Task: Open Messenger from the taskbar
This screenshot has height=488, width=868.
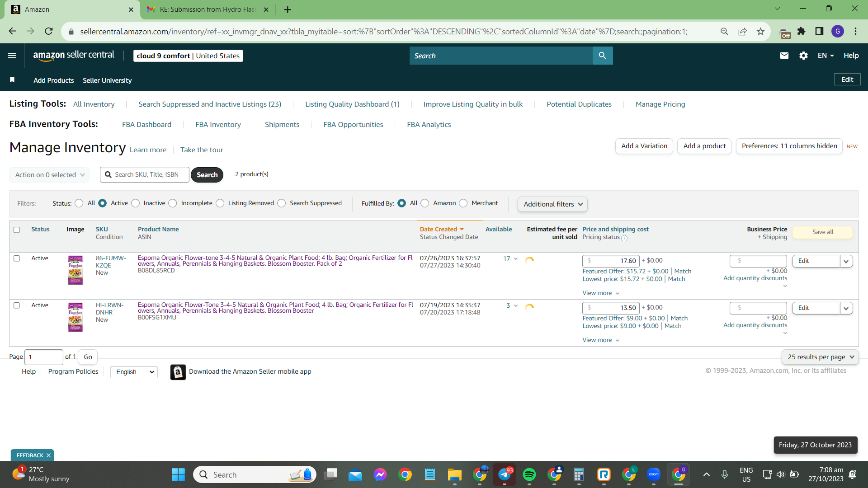Action: click(x=380, y=474)
